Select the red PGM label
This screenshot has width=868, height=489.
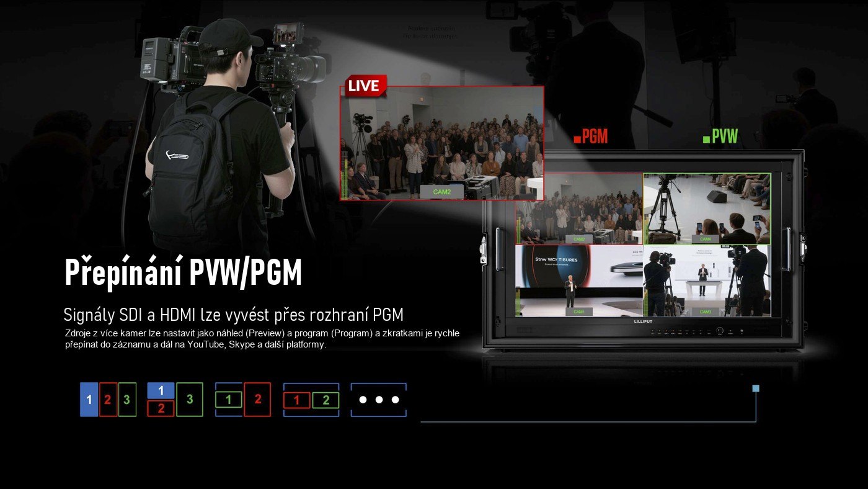[x=591, y=137]
